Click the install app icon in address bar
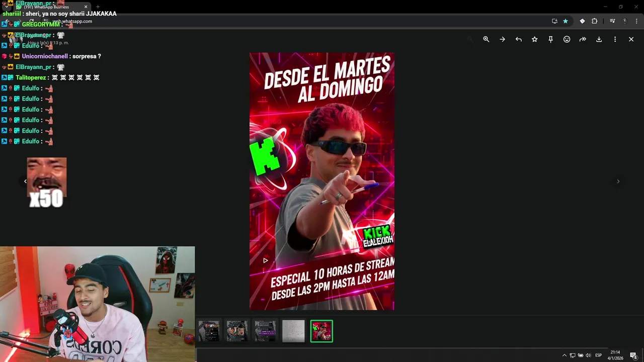This screenshot has width=644, height=362. pyautogui.click(x=554, y=21)
